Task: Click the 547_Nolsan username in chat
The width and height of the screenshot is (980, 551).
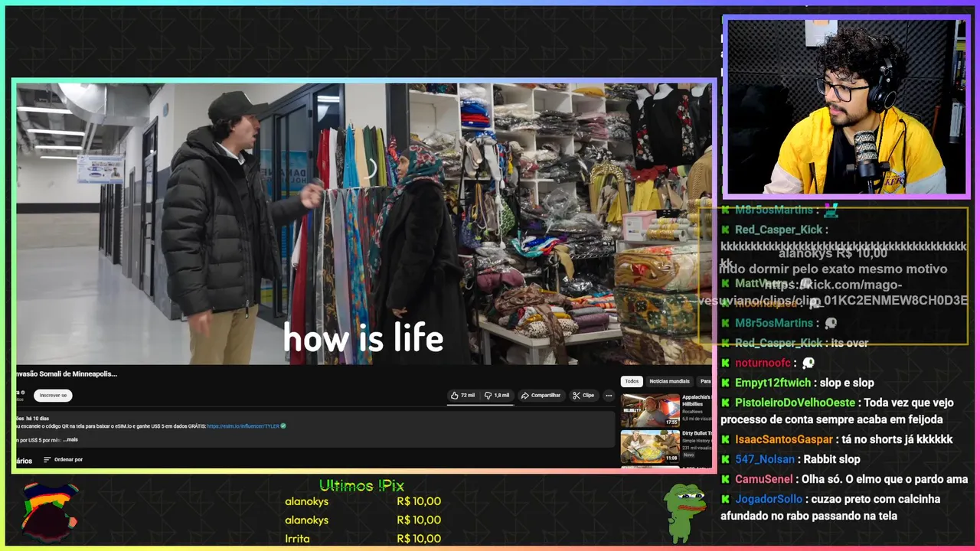Action: coord(765,459)
